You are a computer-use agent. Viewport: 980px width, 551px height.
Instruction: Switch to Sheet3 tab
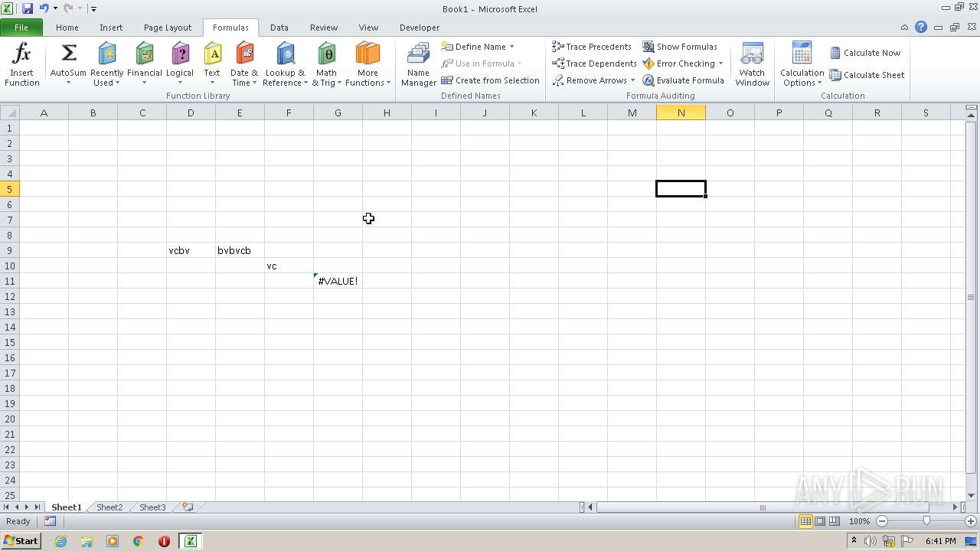tap(152, 507)
